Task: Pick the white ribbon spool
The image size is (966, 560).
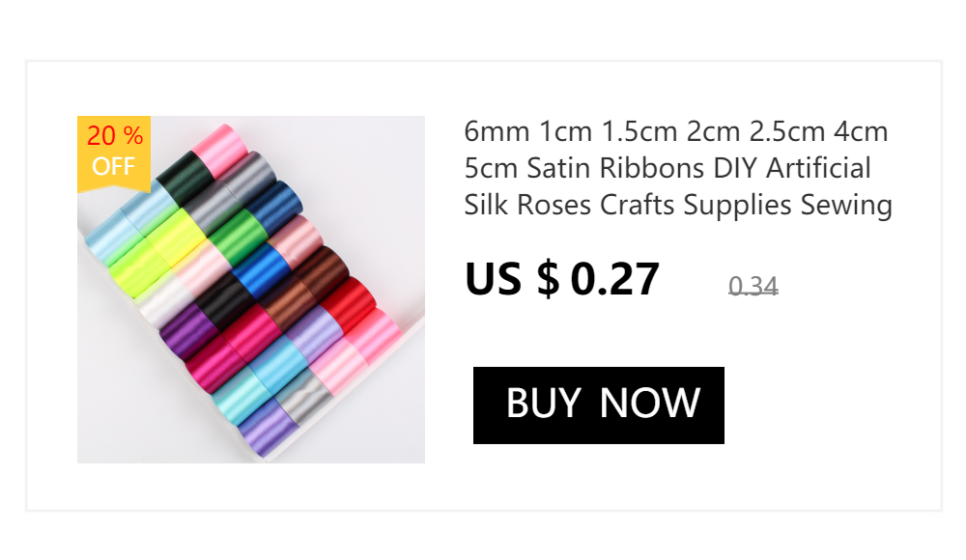Action: coord(165,302)
